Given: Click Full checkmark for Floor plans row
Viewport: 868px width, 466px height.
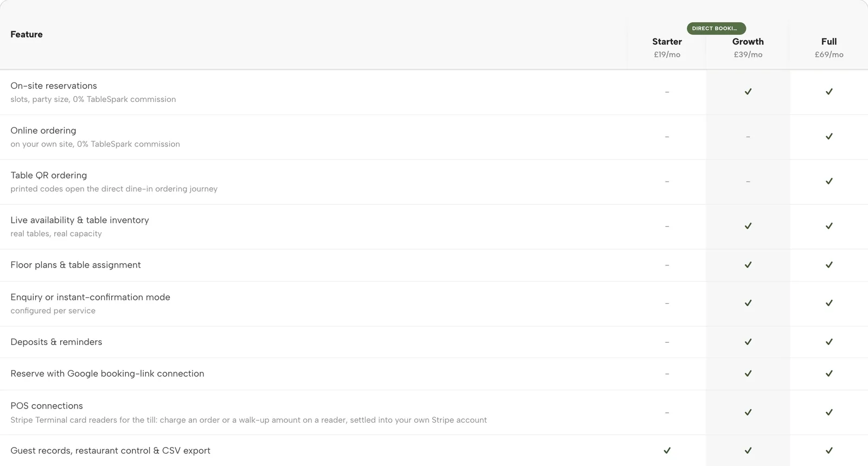Looking at the screenshot, I should tap(829, 265).
